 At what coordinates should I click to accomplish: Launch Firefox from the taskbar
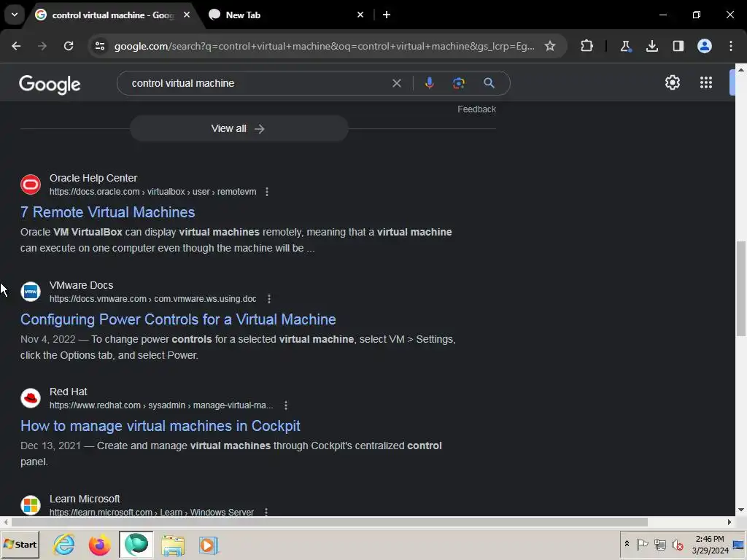click(x=99, y=544)
